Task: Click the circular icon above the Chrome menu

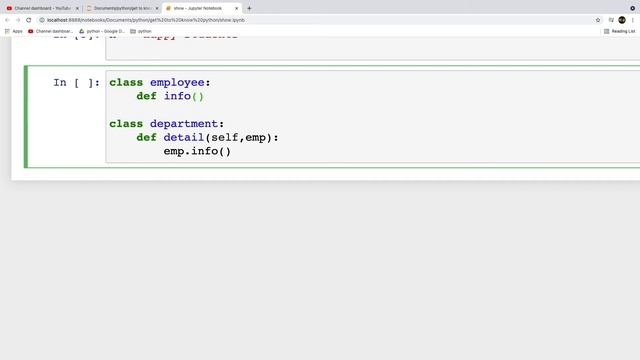Action: point(633,8)
